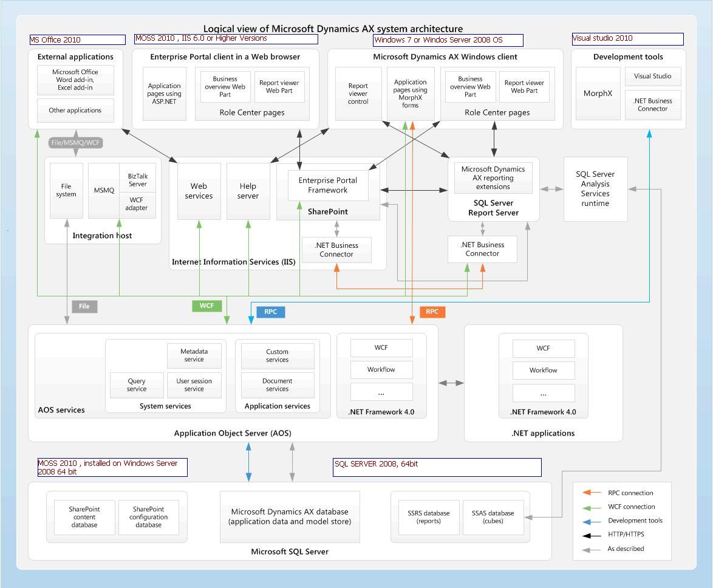Select the 'User session service' box

coord(194,385)
